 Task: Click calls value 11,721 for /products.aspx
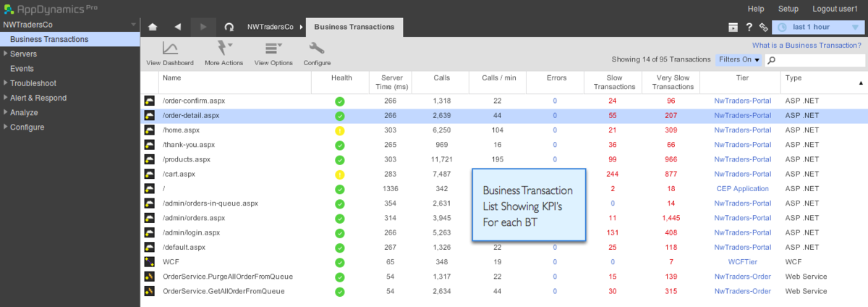pos(441,159)
